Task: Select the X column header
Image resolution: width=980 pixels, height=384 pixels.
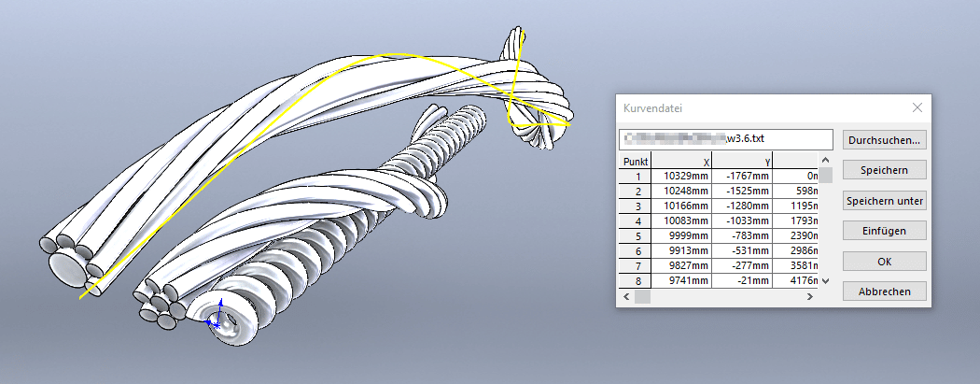Action: pyautogui.click(x=679, y=161)
